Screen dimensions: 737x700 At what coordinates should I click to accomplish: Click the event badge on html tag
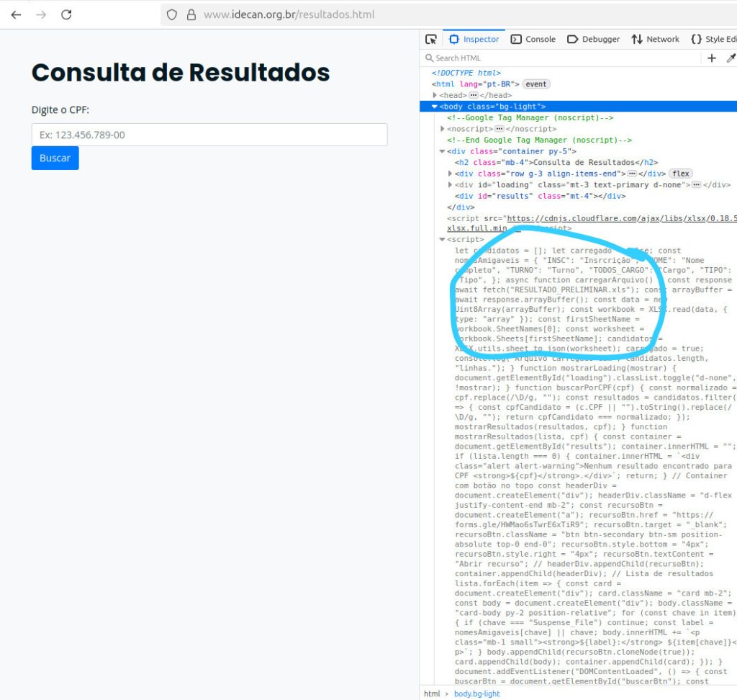(535, 84)
